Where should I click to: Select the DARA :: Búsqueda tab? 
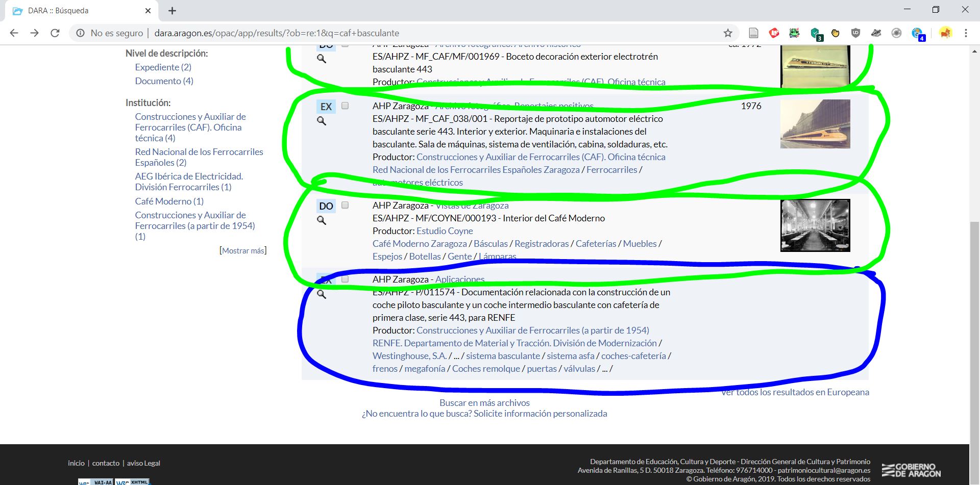(x=82, y=11)
